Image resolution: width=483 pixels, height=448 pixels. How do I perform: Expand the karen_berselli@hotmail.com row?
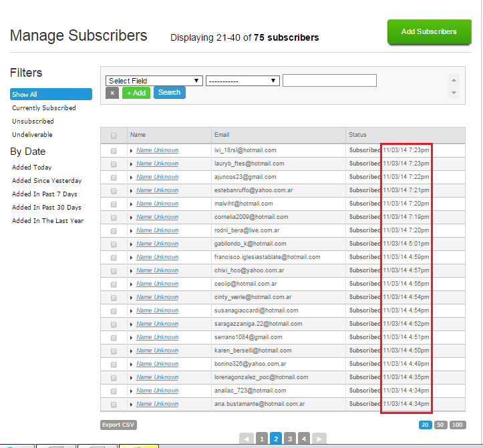tap(131, 351)
